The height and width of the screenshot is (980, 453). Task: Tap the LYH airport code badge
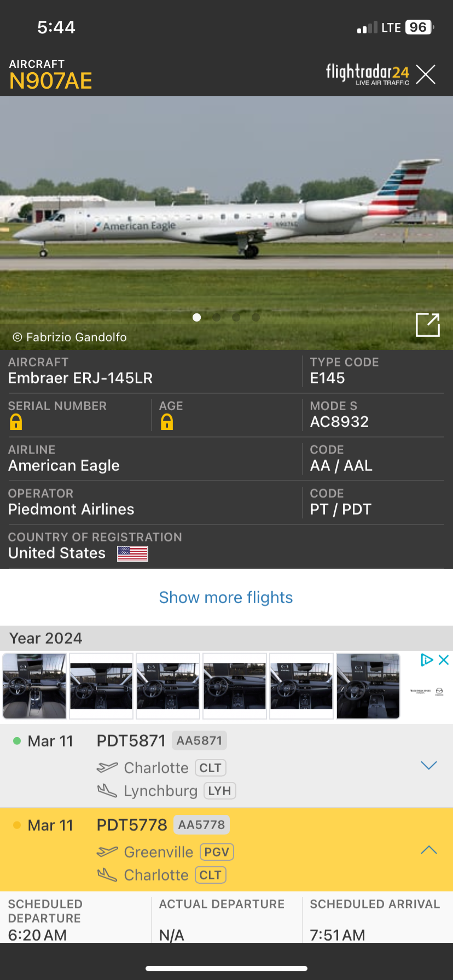219,791
